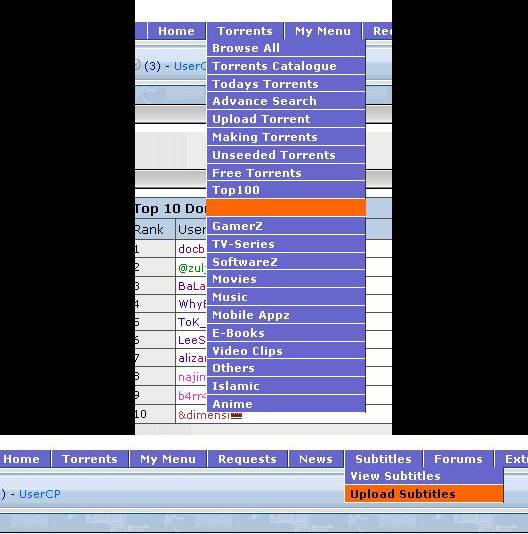The width and height of the screenshot is (528, 534).
Task: Select View Subtitles menu entry
Action: (x=424, y=476)
